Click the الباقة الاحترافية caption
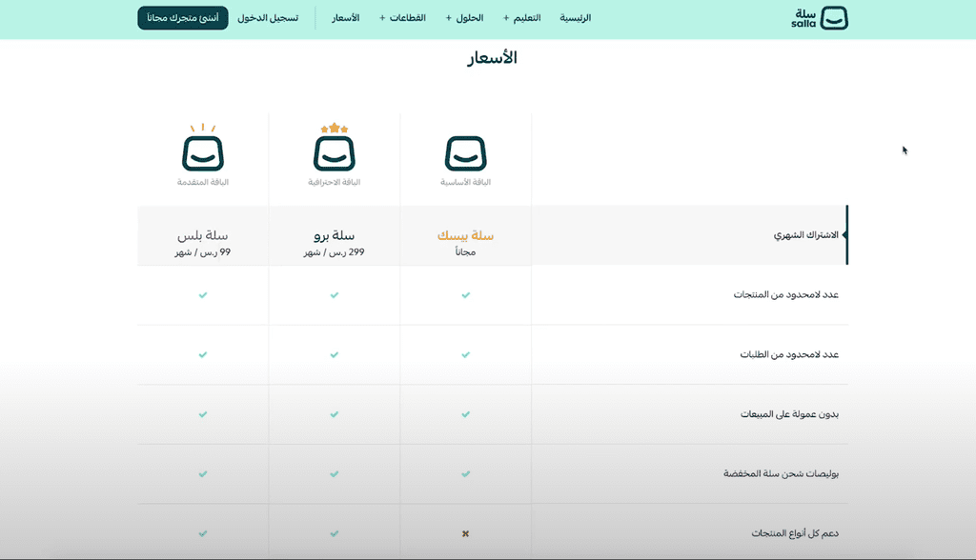976x560 pixels. (335, 182)
